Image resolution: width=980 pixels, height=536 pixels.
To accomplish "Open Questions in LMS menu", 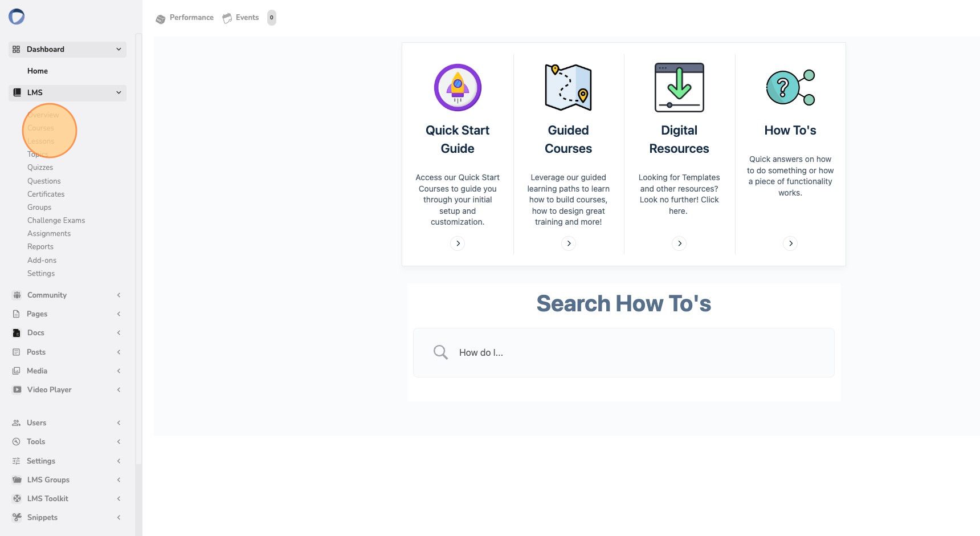I will point(44,181).
